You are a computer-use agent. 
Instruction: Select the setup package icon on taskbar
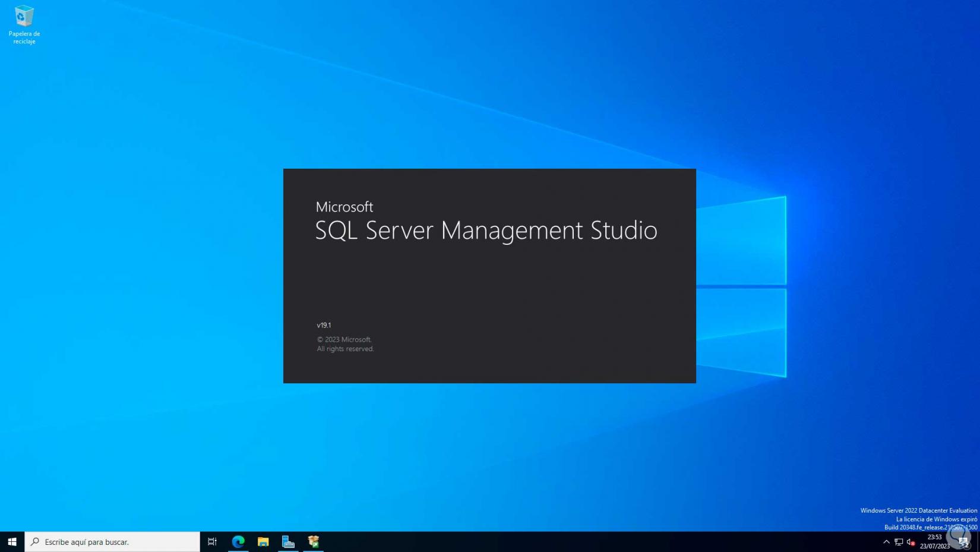click(314, 542)
